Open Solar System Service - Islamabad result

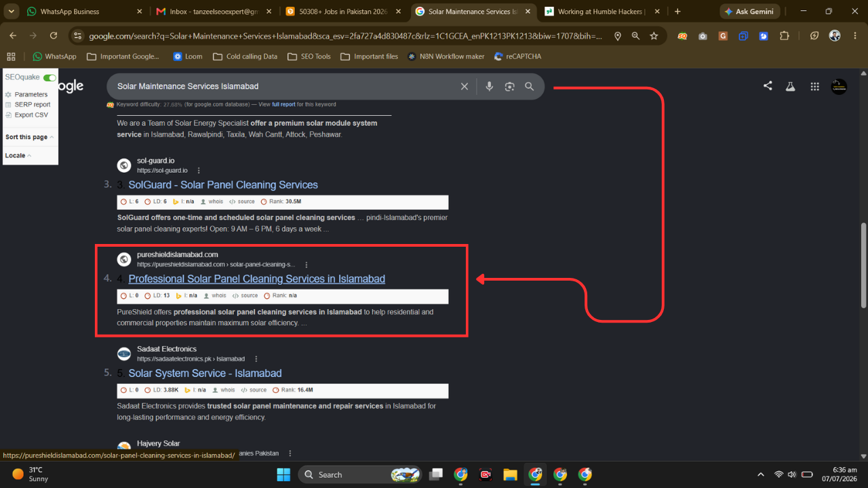pyautogui.click(x=205, y=373)
